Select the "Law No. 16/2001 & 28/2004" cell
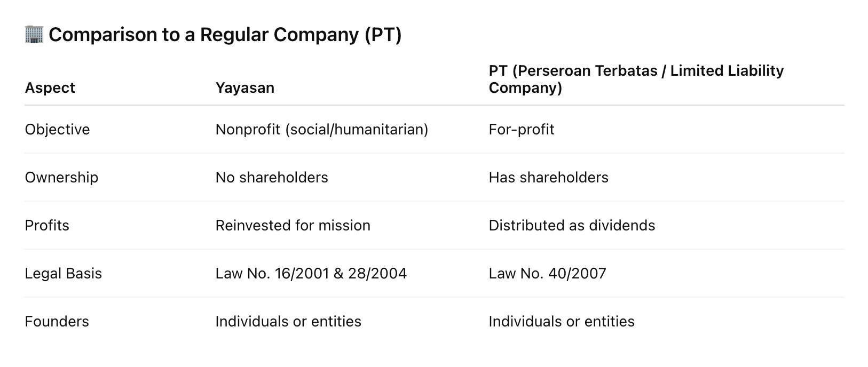 311,274
